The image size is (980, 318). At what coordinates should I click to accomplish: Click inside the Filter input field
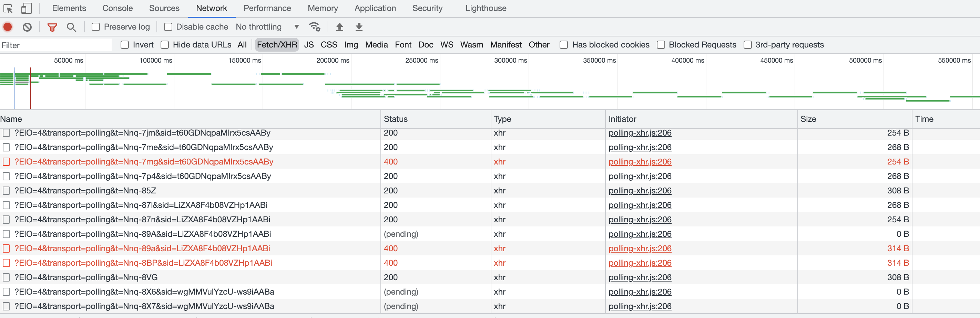pos(55,45)
